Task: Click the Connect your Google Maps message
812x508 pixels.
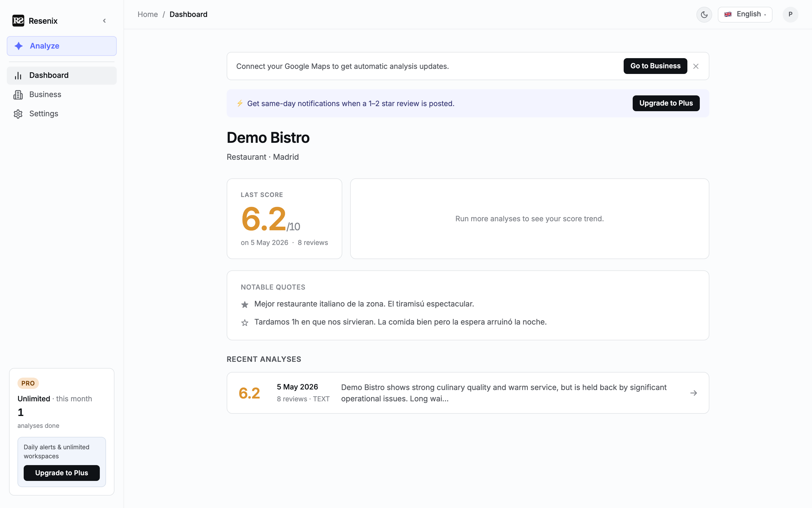Action: 342,66
